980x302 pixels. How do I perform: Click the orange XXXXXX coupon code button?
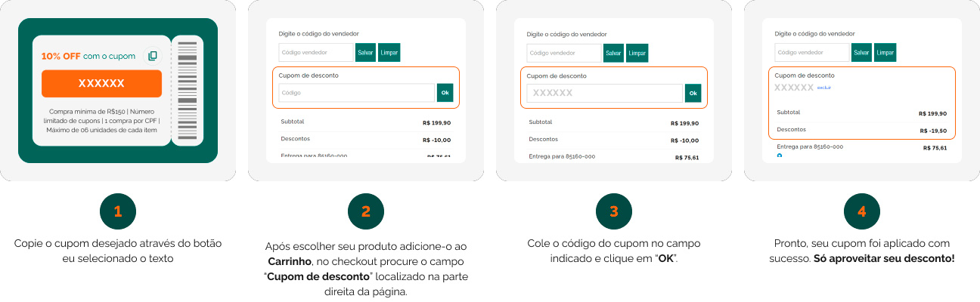click(x=101, y=84)
